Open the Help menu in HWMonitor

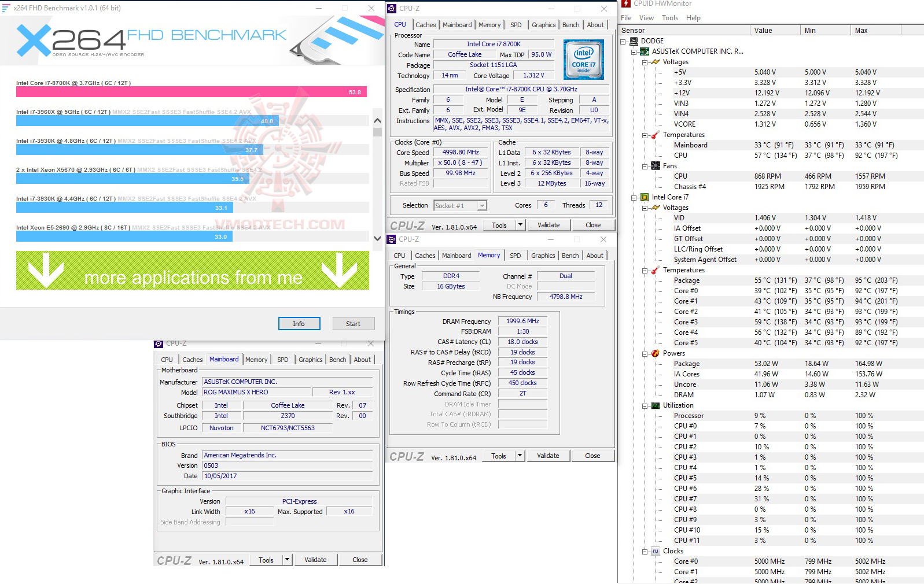pos(693,18)
